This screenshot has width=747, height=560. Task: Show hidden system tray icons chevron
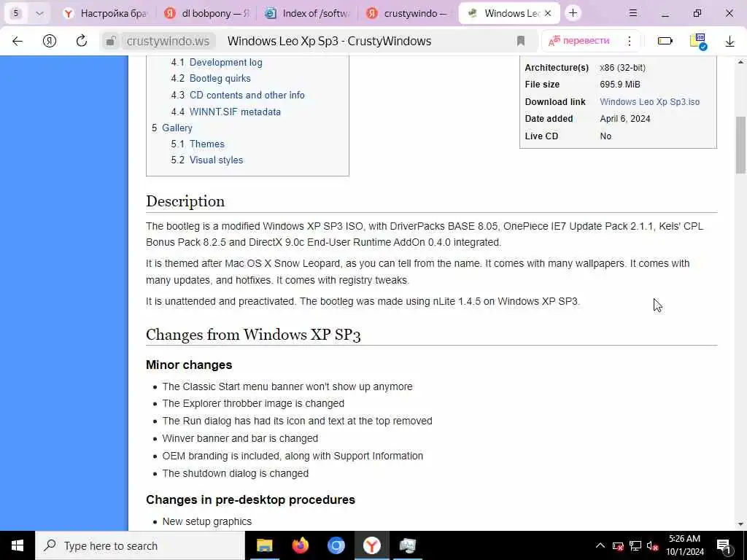600,545
